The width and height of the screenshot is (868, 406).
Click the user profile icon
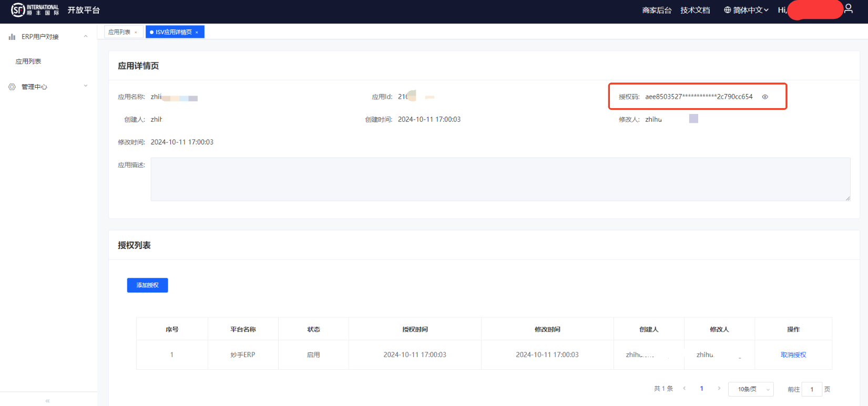(x=848, y=9)
